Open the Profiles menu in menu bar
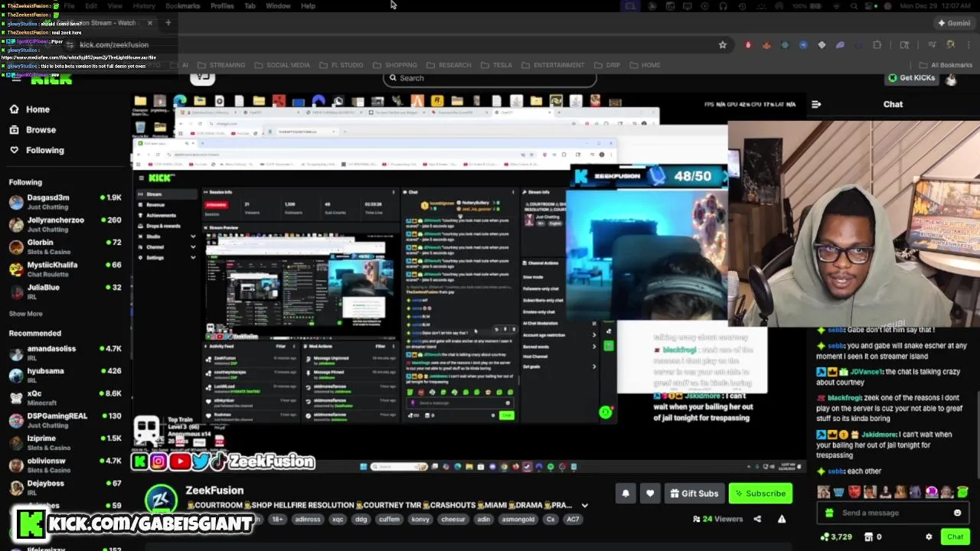Viewport: 980px width, 551px height. 222,6
